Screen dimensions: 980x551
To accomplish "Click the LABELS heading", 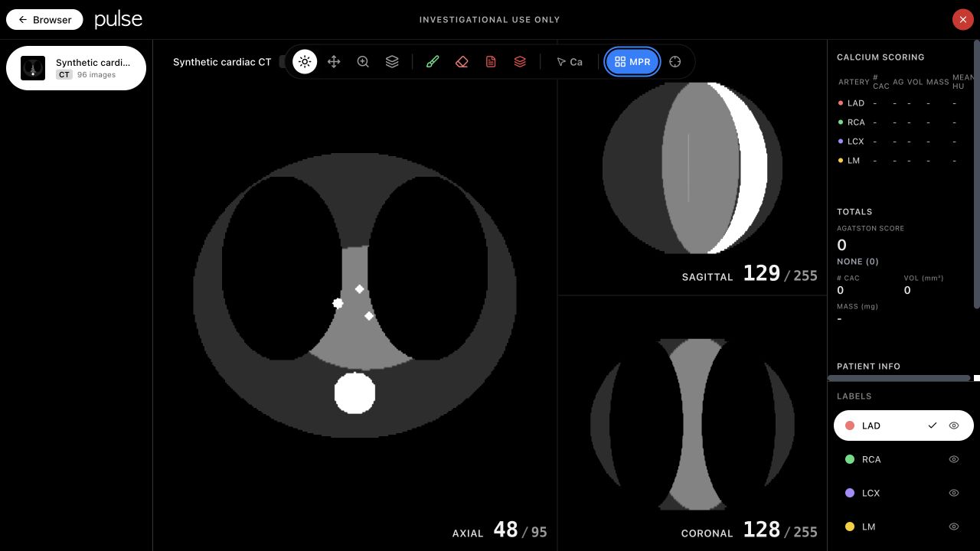I will (854, 396).
